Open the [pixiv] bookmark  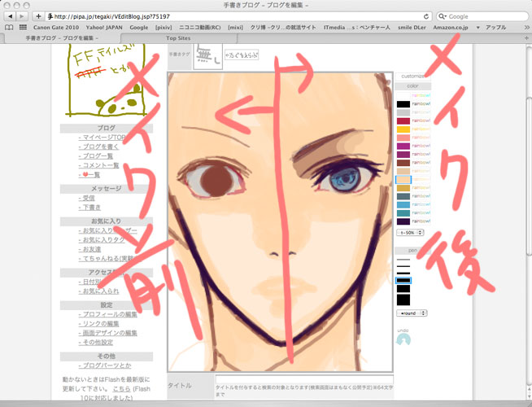click(x=164, y=27)
